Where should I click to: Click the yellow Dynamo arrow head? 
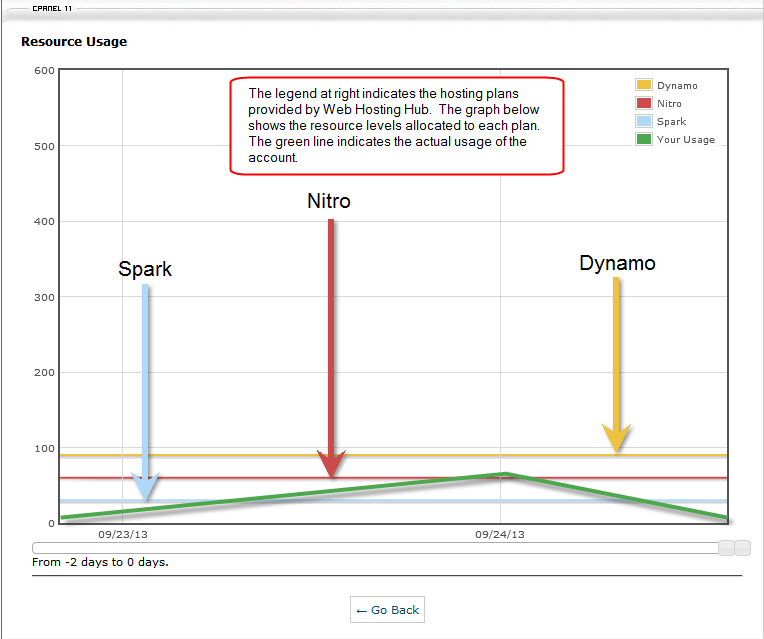click(x=616, y=438)
